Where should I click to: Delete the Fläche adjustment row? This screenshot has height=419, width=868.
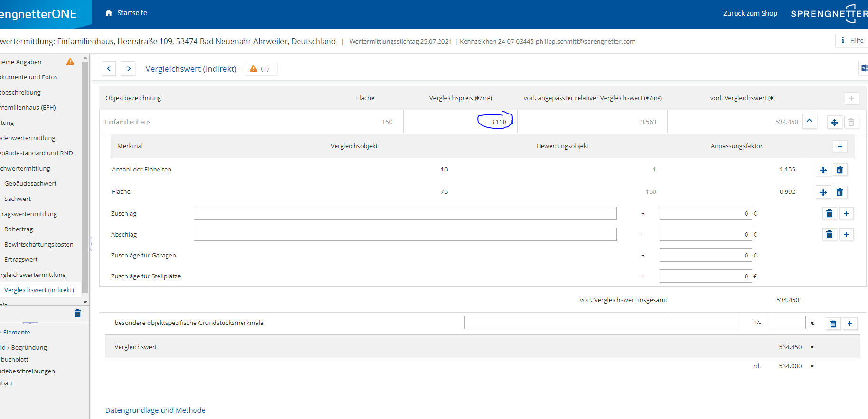click(x=840, y=192)
